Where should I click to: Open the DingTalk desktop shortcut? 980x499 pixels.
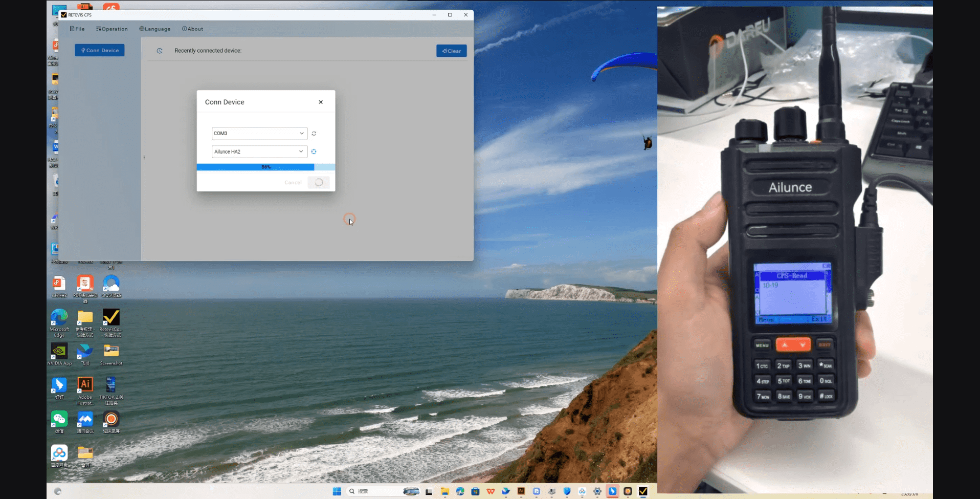(x=59, y=388)
